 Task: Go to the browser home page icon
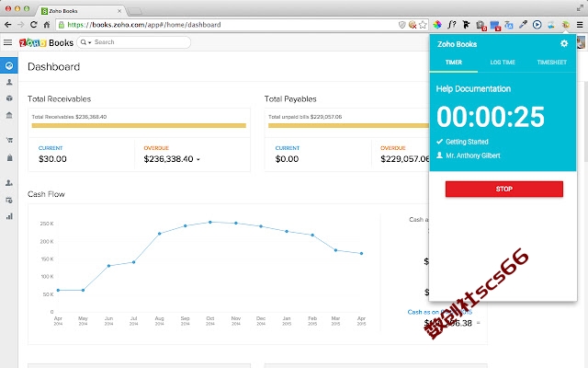(x=47, y=25)
